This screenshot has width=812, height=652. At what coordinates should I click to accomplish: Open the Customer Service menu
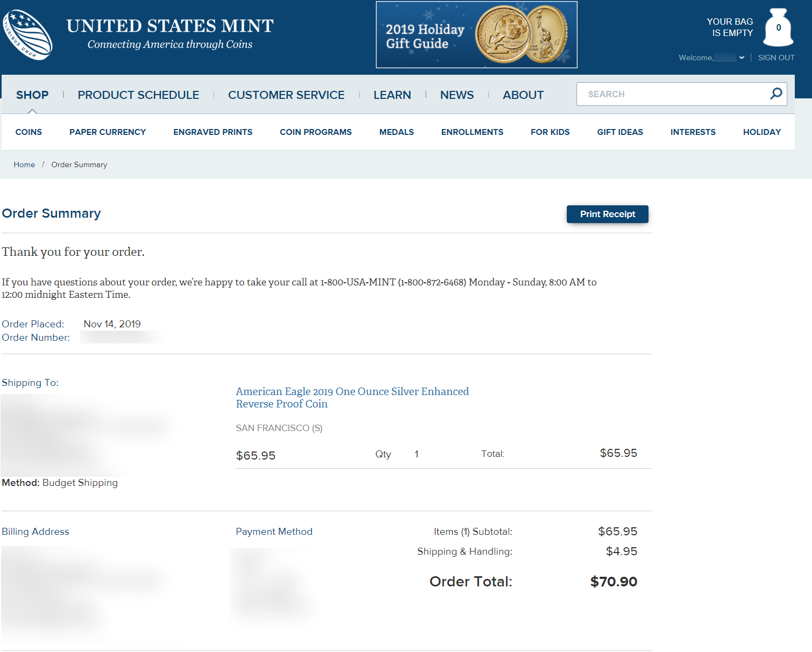(x=286, y=95)
